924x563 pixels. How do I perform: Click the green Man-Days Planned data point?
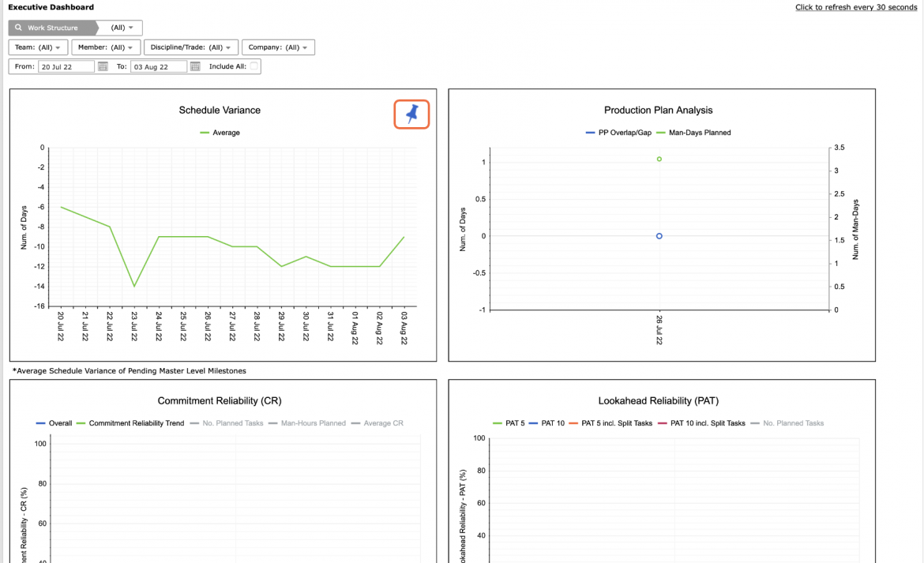pyautogui.click(x=659, y=159)
